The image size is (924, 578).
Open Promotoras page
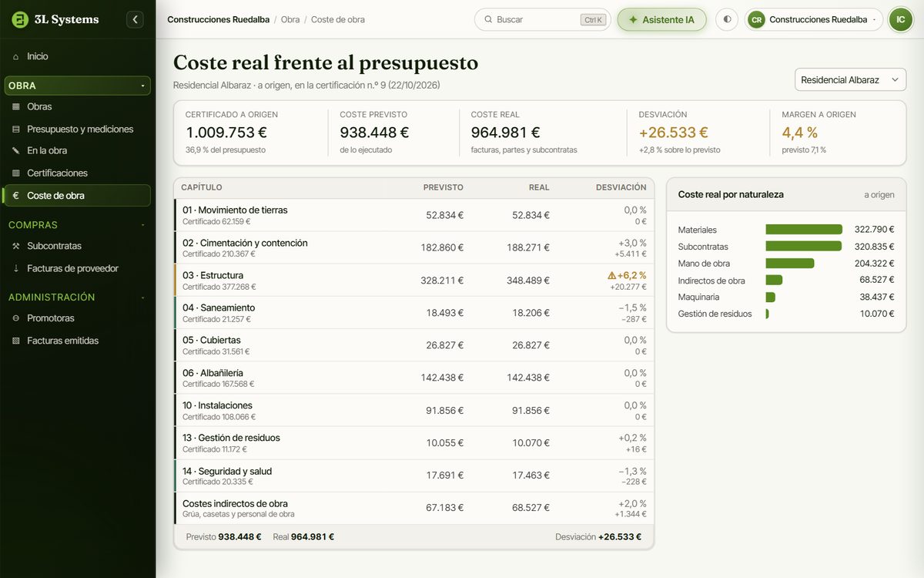point(77,318)
